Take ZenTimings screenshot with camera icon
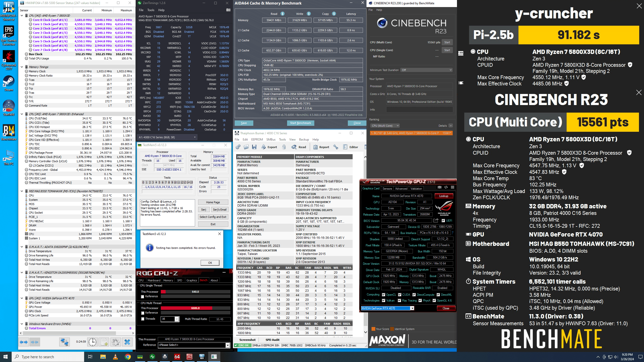 click(x=228, y=10)
